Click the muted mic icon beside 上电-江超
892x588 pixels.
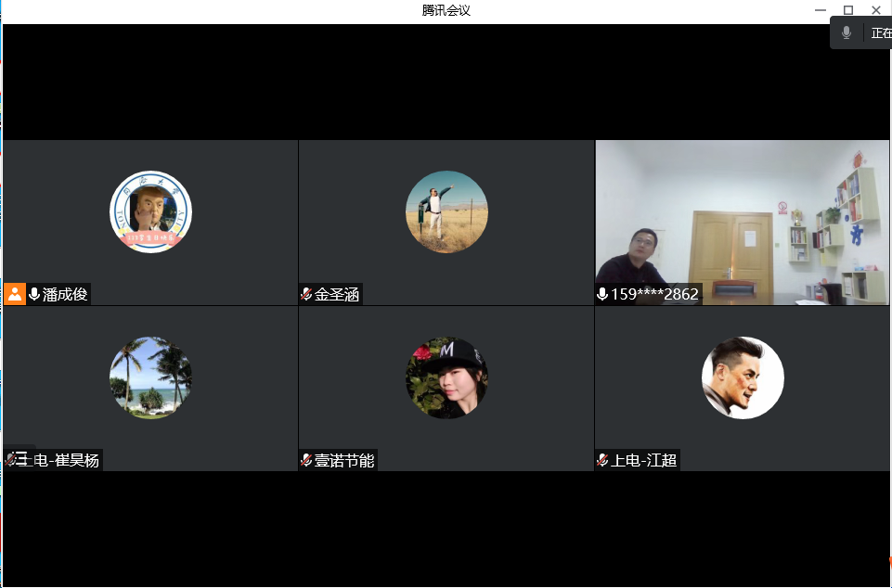[x=602, y=459]
